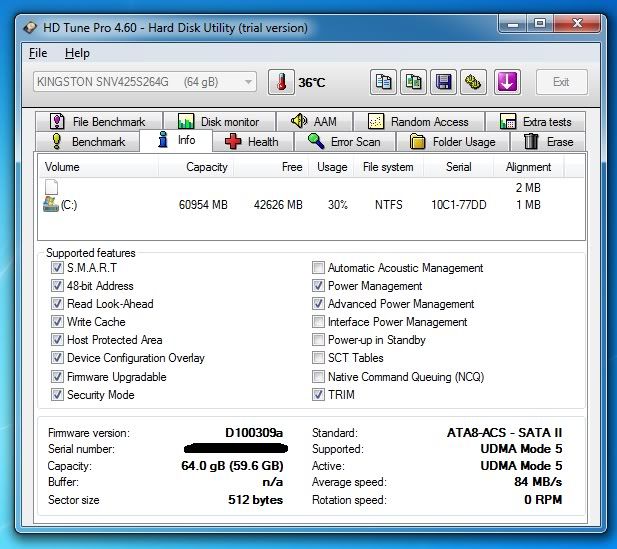
Task: Click the thermometer temperature icon
Action: click(x=281, y=82)
